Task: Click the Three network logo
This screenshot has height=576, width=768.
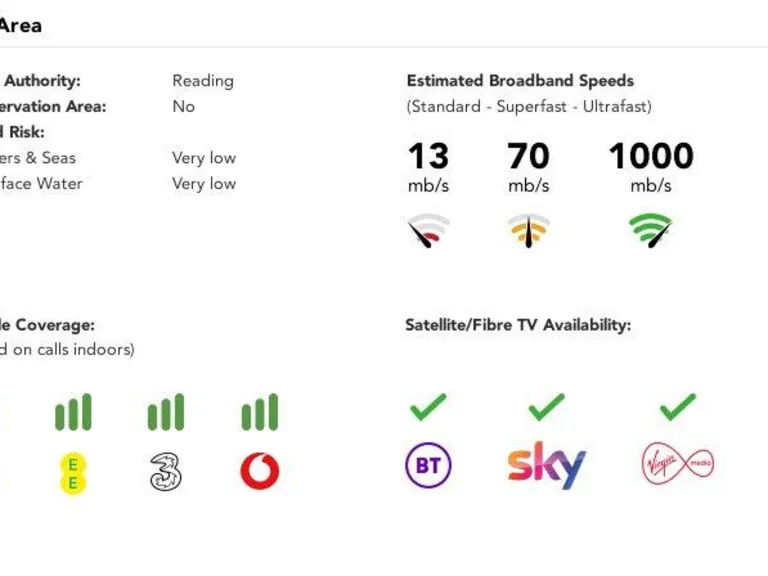Action: pyautogui.click(x=166, y=472)
